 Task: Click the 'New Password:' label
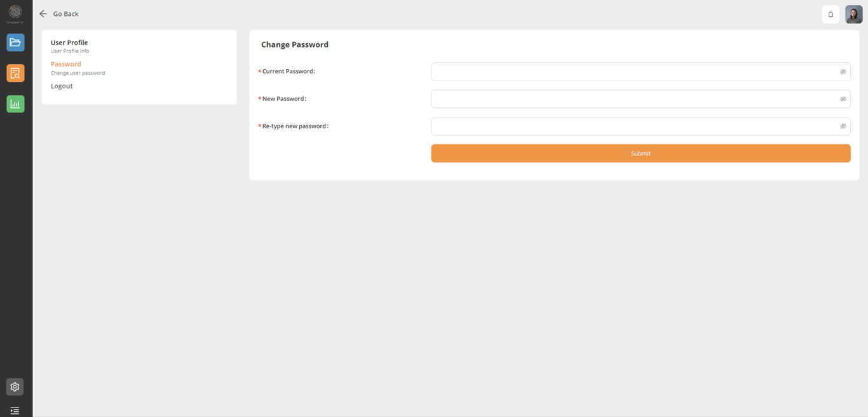click(284, 99)
